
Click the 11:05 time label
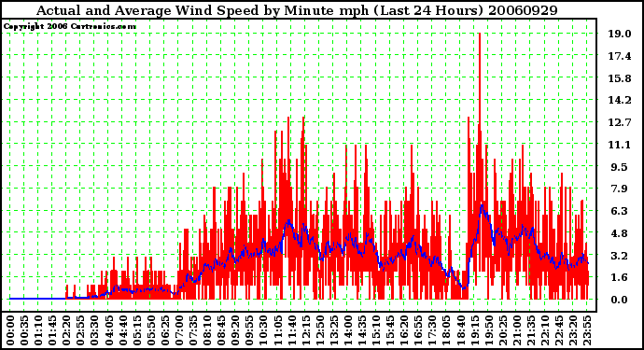pos(277,330)
